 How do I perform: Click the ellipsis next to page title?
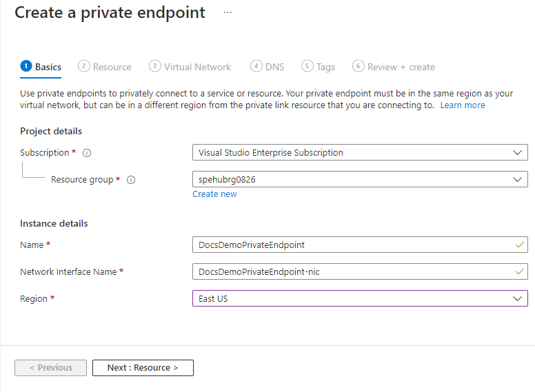pos(228,13)
